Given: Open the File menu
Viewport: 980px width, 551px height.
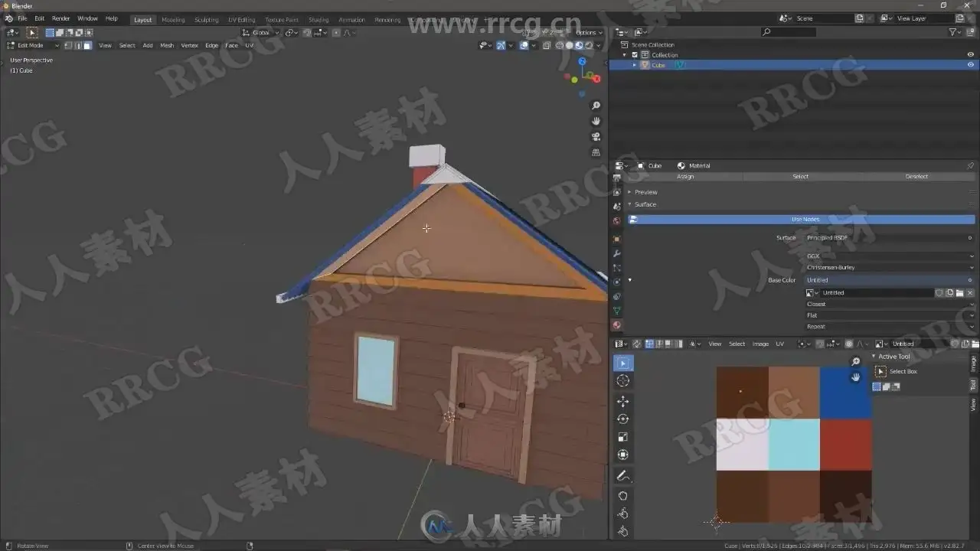Looking at the screenshot, I should point(22,18).
